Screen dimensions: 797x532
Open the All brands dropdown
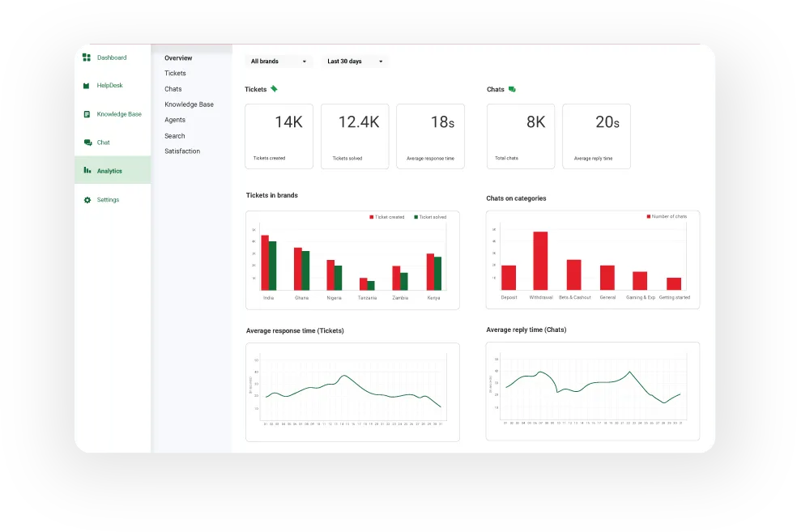point(279,62)
